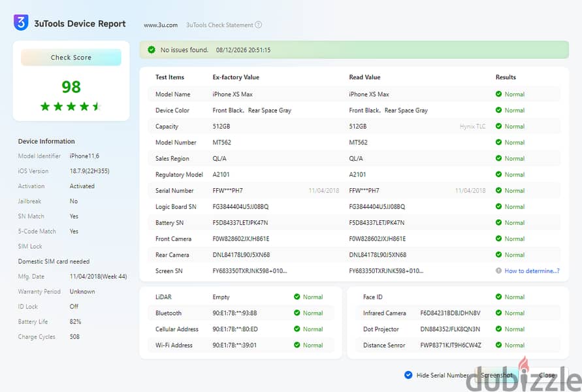Click the Normal status icon for Device Color
Image resolution: width=582 pixels, height=392 pixels.
(x=498, y=110)
